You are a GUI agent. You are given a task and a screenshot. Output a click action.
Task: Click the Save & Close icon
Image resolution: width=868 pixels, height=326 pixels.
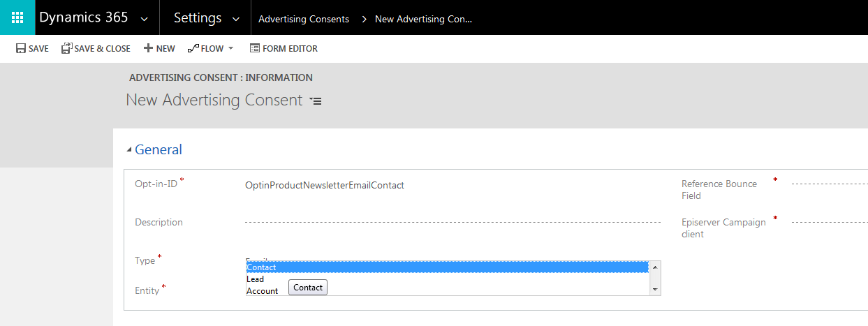pyautogui.click(x=66, y=49)
